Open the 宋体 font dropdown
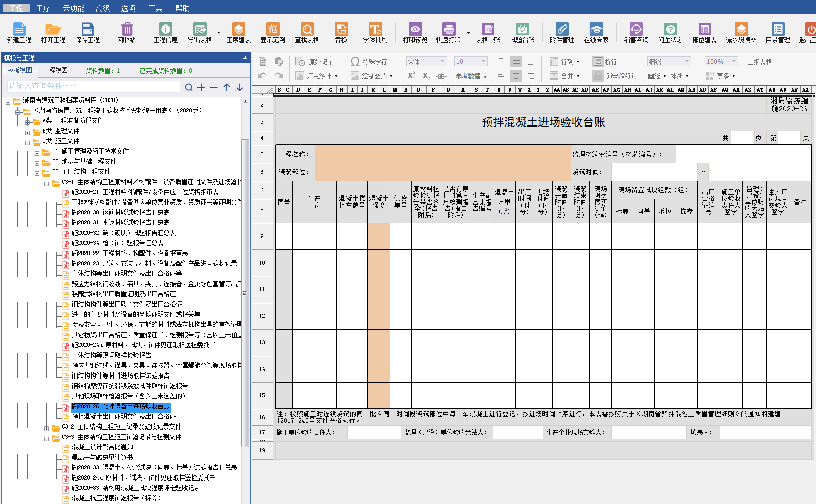This screenshot has height=504, width=816. coord(427,62)
